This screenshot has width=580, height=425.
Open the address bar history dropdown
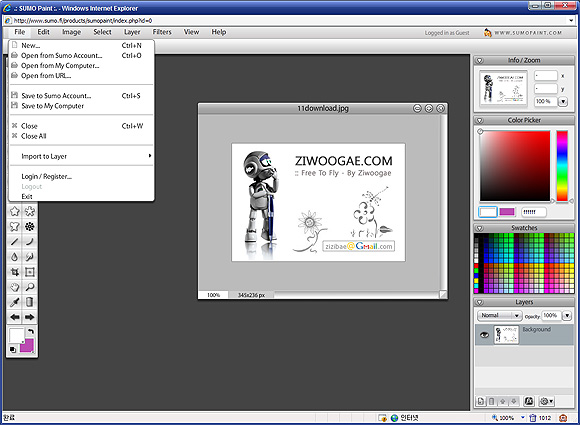(572, 20)
